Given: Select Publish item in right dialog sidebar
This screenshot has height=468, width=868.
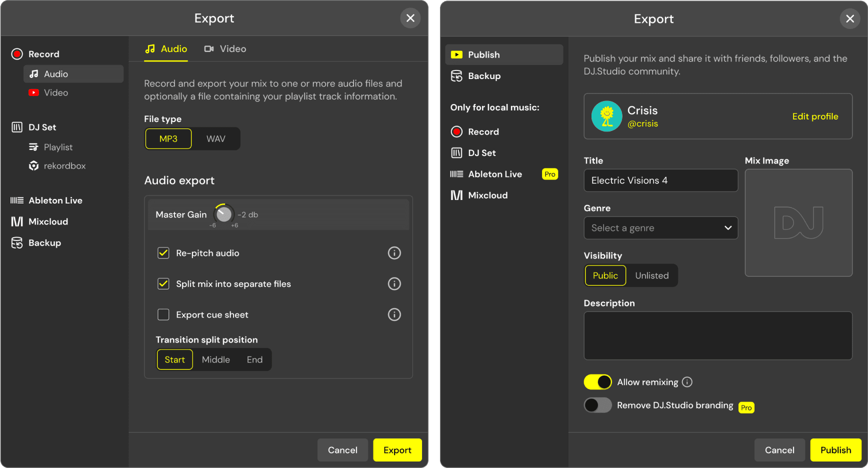Looking at the screenshot, I should [504, 54].
